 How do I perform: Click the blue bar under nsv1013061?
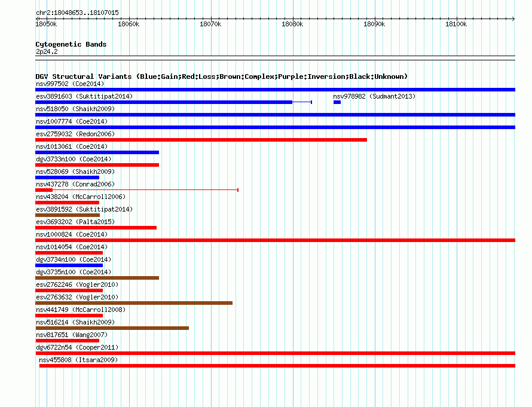coord(97,152)
